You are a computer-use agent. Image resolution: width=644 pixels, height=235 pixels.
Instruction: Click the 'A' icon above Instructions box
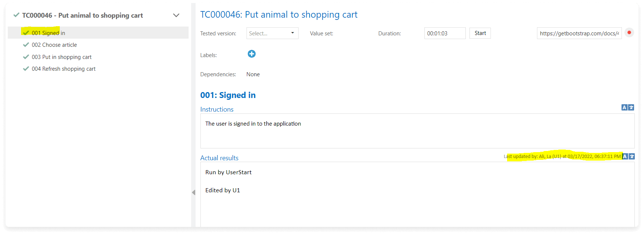(x=624, y=108)
